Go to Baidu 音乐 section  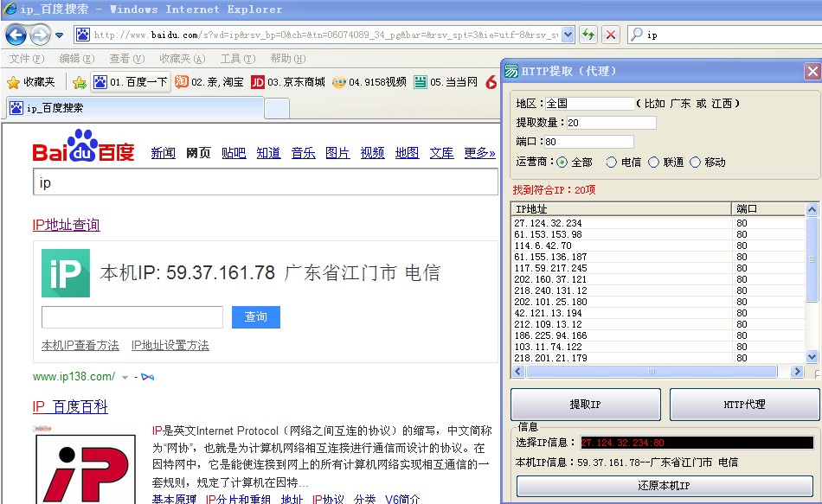click(303, 153)
